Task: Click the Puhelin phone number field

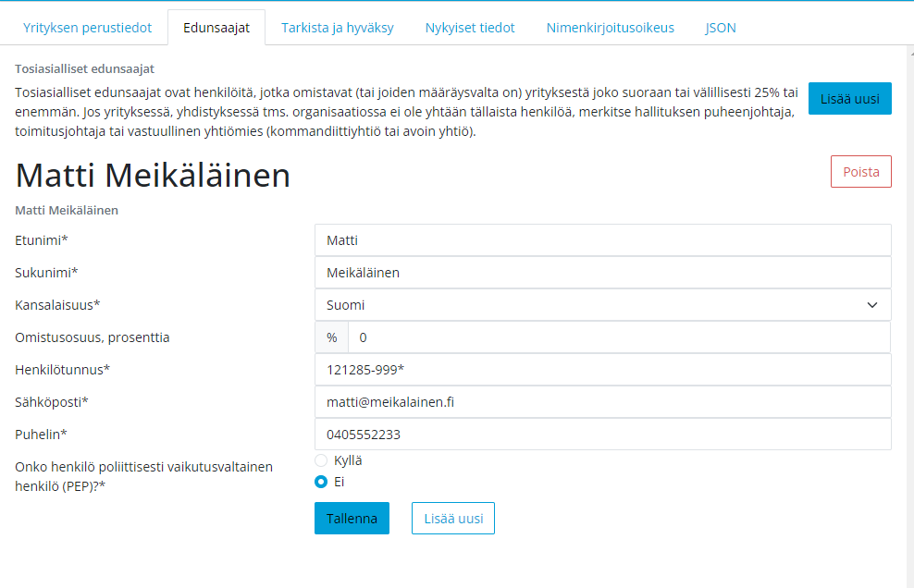Action: point(603,435)
